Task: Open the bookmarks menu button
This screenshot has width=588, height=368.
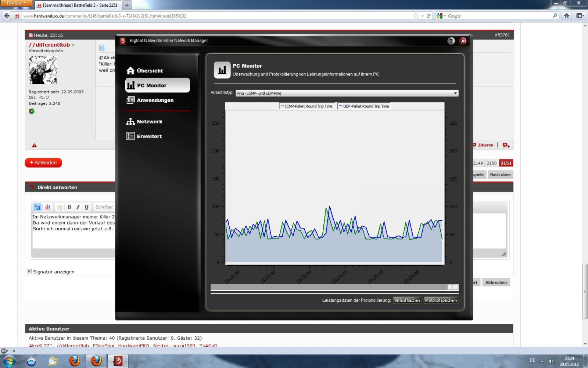Action: (x=580, y=16)
